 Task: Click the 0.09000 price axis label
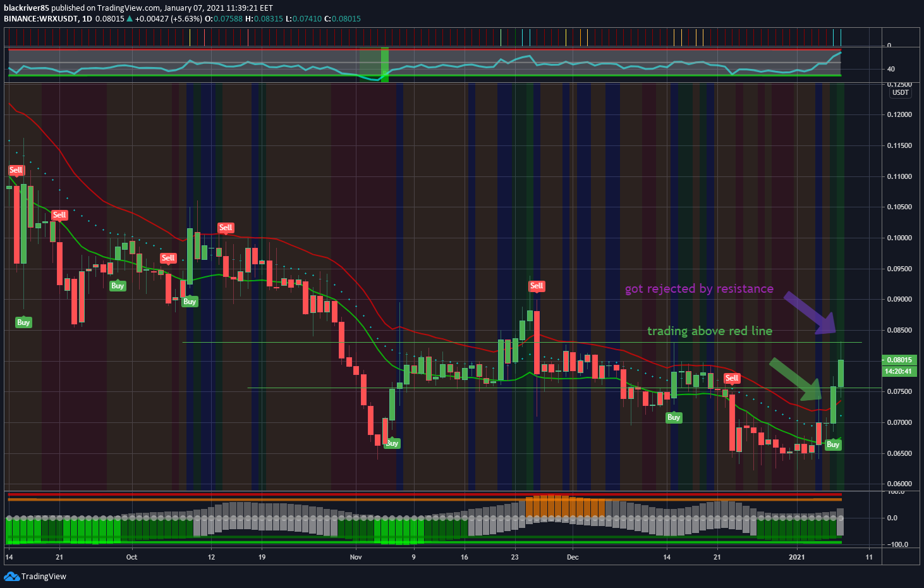899,300
